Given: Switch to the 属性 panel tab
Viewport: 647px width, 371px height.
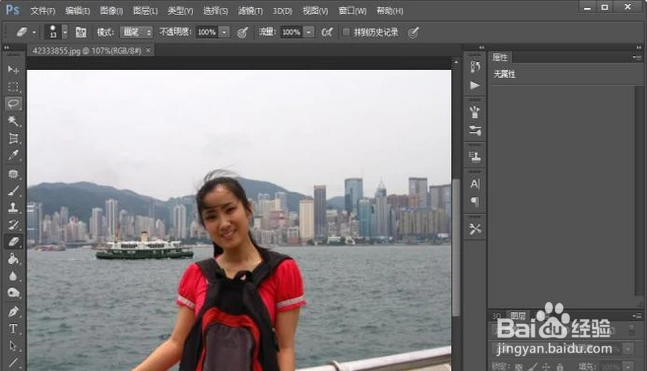Looking at the screenshot, I should pyautogui.click(x=500, y=57).
